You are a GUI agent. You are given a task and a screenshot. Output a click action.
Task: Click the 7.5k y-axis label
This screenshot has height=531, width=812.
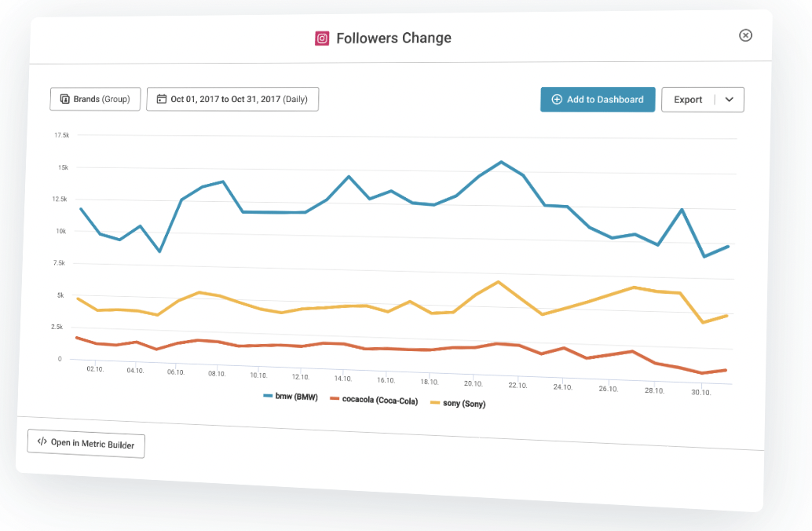pyautogui.click(x=59, y=263)
